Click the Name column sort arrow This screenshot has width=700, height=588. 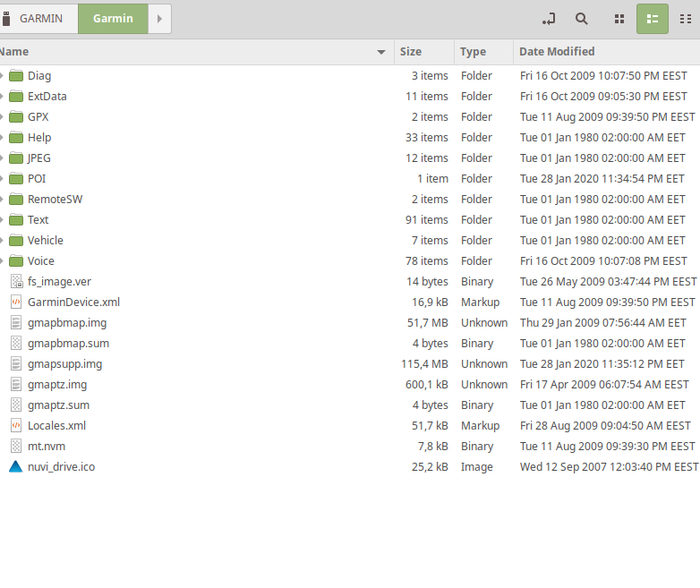[380, 52]
